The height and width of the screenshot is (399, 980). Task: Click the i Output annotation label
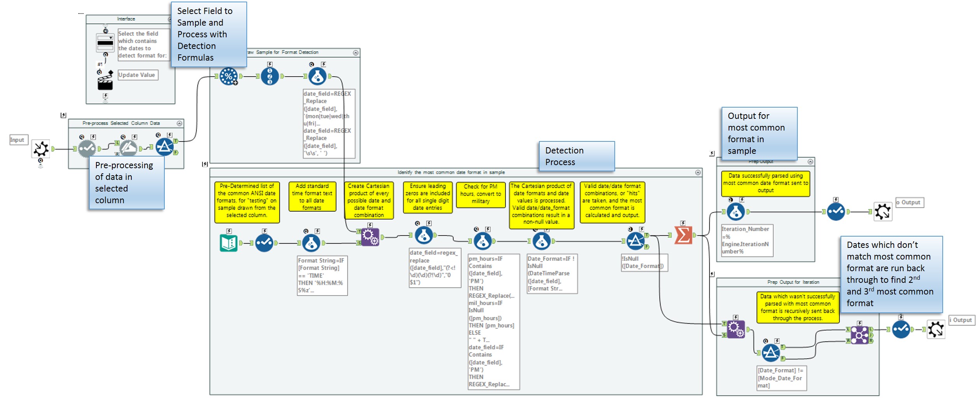(x=962, y=320)
